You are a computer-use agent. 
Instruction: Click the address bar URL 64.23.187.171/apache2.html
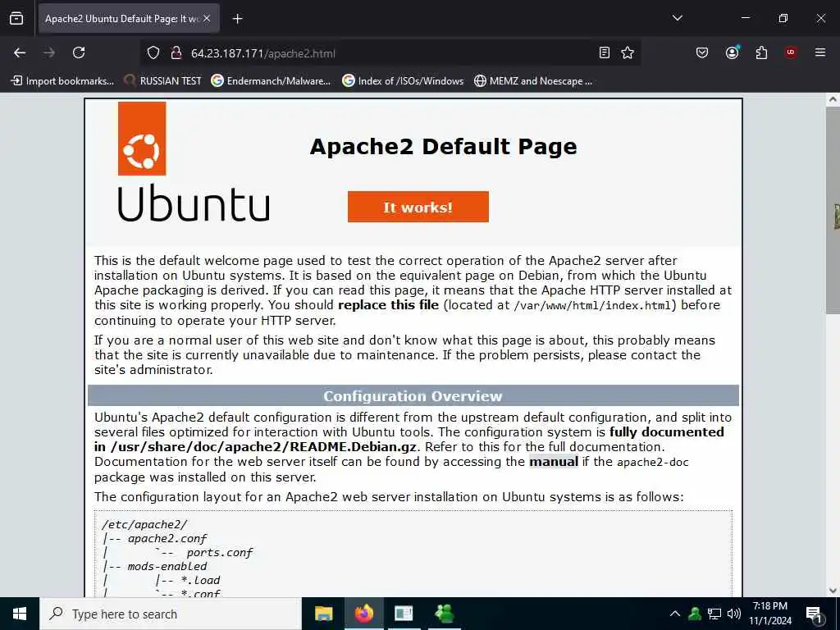pyautogui.click(x=263, y=53)
